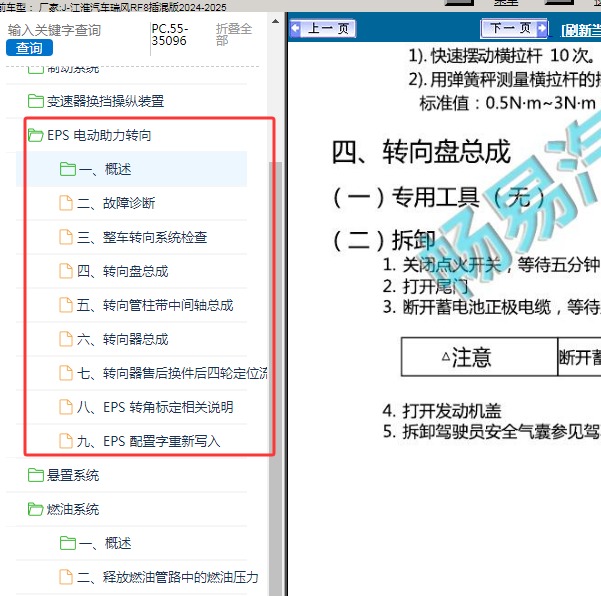Viewport: 601px width, 596px height.
Task: Click the 标准值：0.5N·m~3N·m line
Action: pyautogui.click(x=507, y=103)
